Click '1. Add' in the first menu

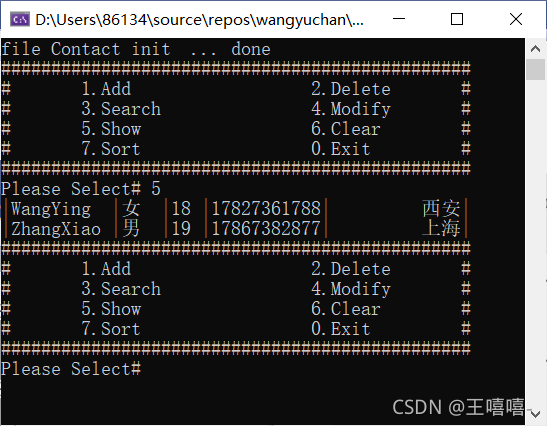106,89
